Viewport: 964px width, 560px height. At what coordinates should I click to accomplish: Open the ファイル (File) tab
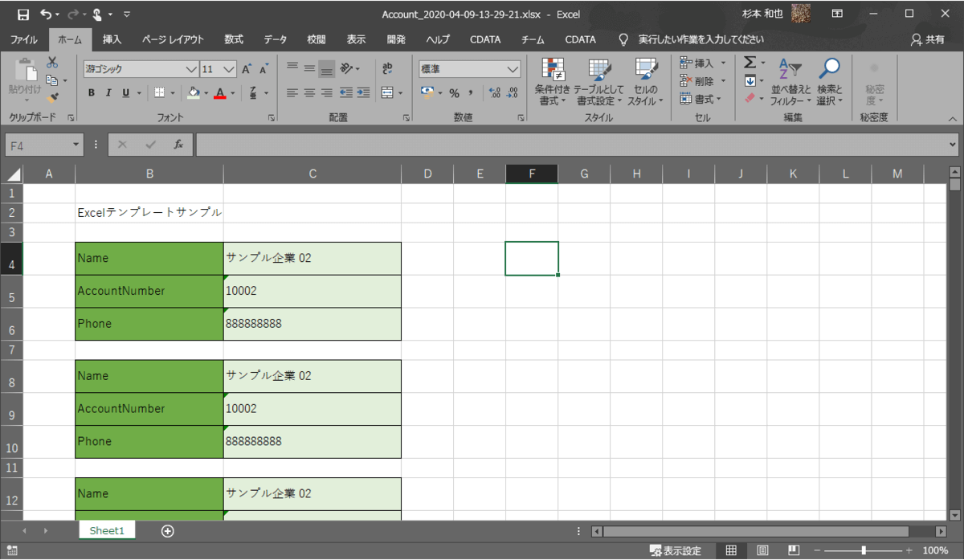click(24, 39)
